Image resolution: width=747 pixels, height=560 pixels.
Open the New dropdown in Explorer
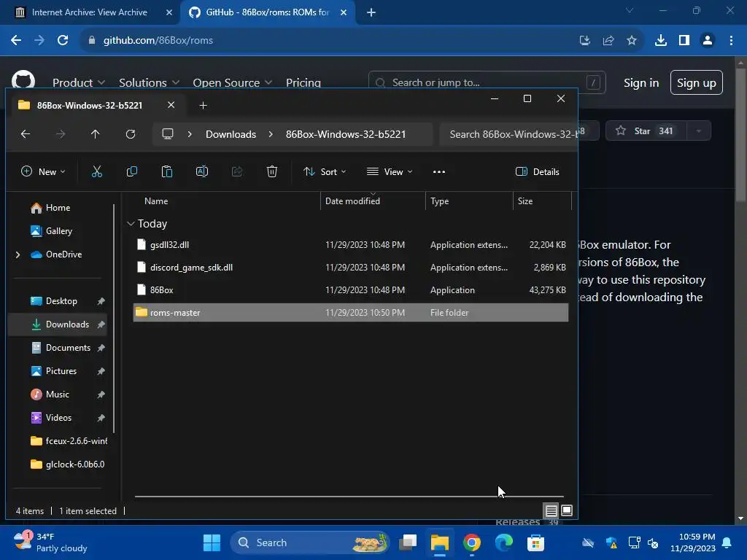(43, 172)
